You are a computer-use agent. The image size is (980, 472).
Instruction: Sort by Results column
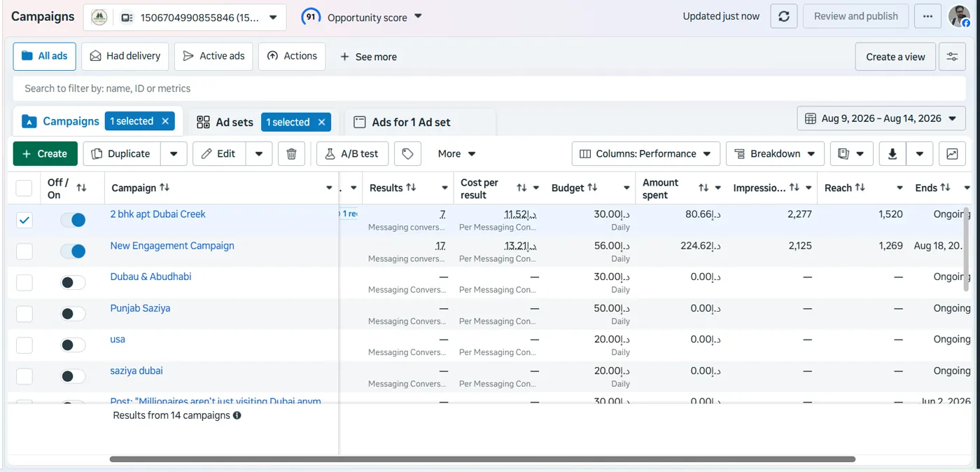411,188
